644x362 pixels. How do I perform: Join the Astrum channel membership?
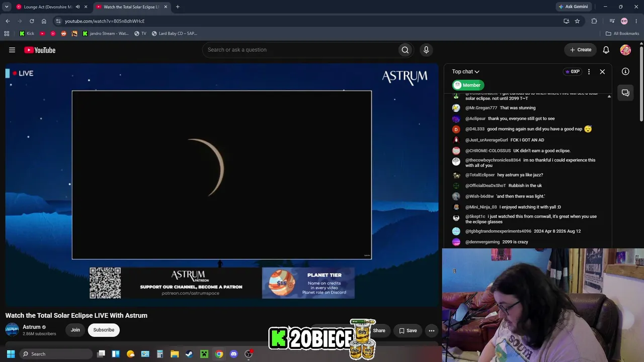pos(75,330)
